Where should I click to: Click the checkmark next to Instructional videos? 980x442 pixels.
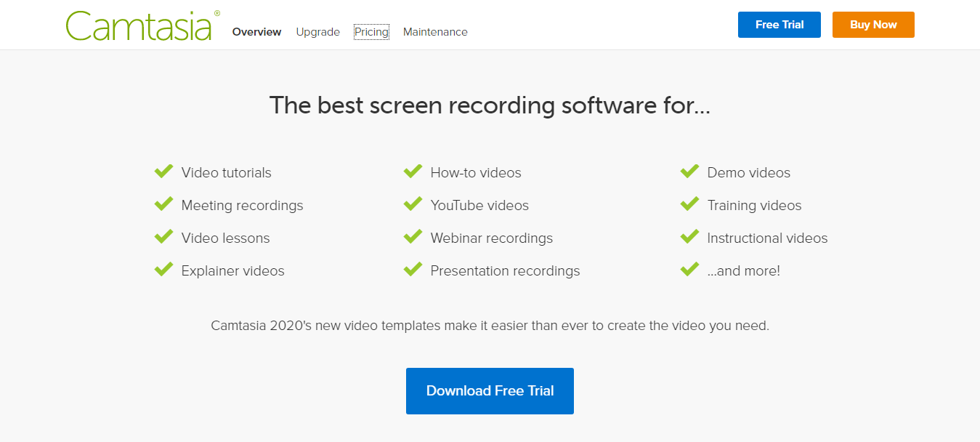(689, 236)
